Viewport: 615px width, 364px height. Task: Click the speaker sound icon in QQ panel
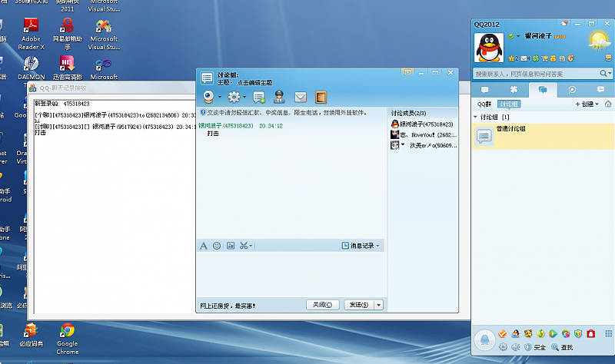[x=516, y=347]
